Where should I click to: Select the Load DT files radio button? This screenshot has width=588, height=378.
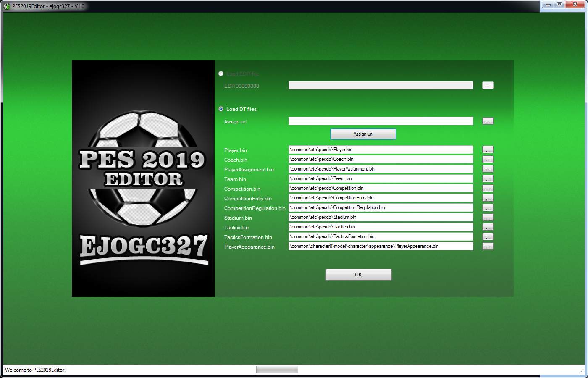(x=221, y=109)
